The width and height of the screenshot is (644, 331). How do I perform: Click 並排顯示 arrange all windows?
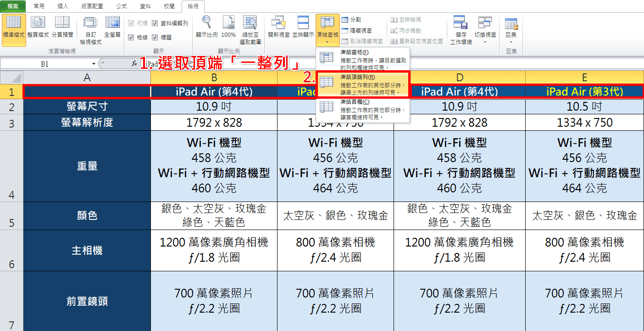pos(303,27)
